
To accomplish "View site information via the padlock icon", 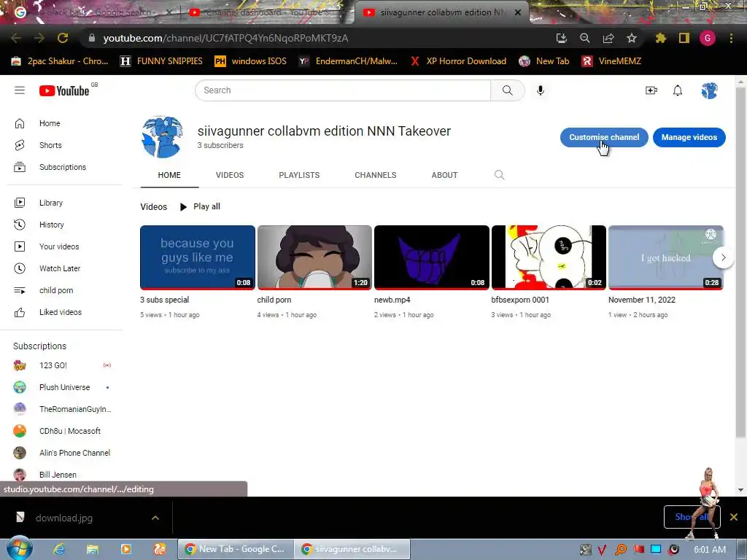I will (91, 38).
